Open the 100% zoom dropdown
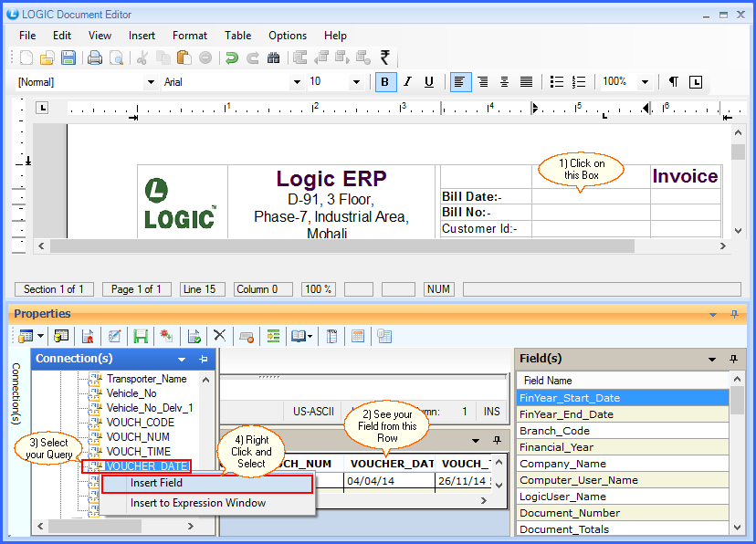Viewport: 756px width, 544px height. coord(645,82)
